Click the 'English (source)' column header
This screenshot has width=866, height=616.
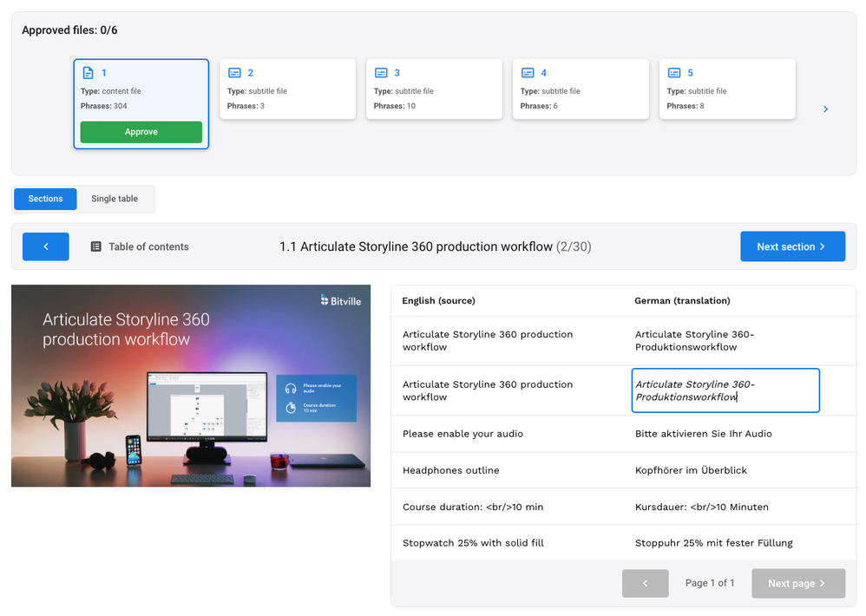438,301
